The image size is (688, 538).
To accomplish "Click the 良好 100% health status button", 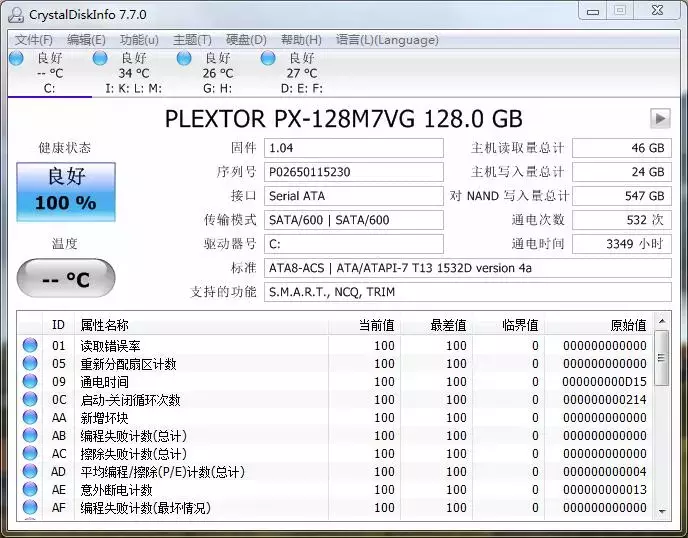I will pos(66,190).
